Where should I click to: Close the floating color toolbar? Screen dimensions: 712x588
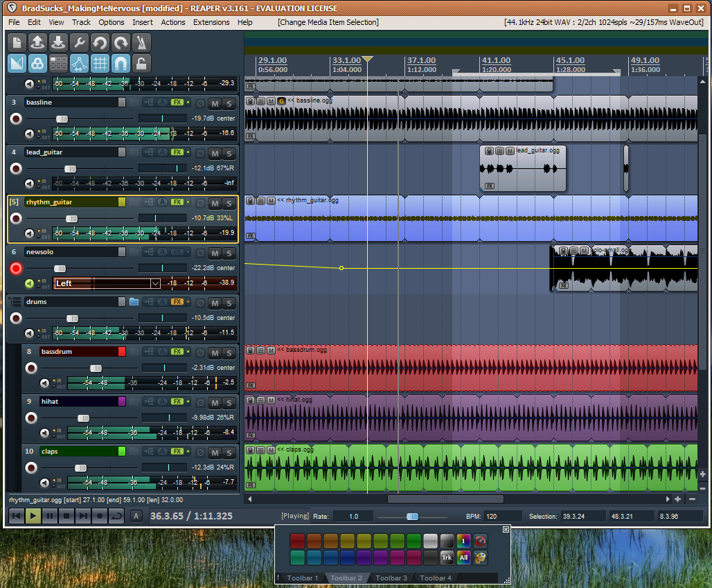pyautogui.click(x=506, y=529)
